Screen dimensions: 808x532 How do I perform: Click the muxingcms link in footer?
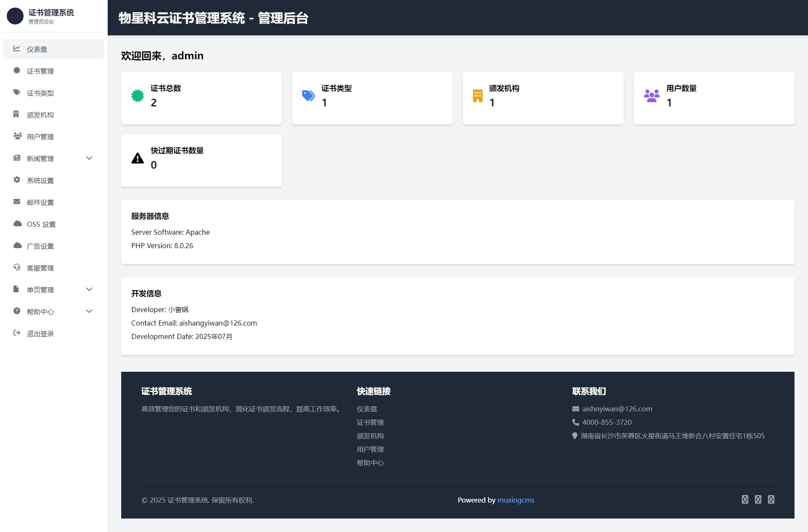516,500
